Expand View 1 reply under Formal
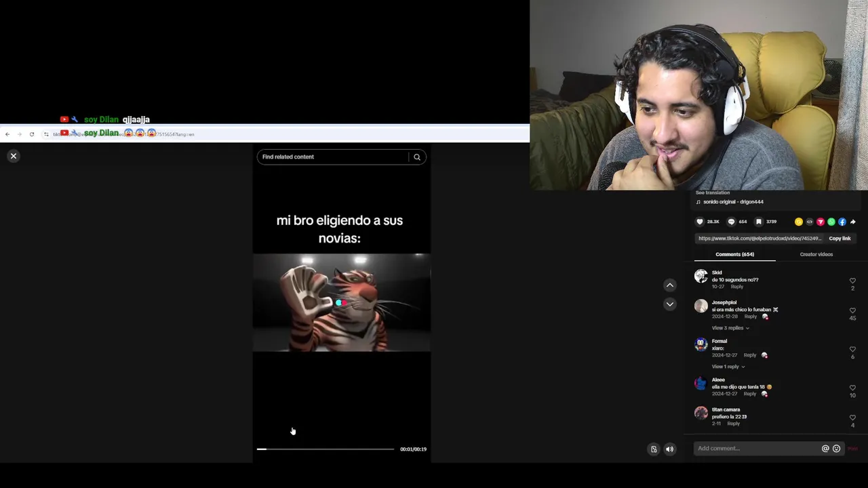Screen dimensions: 868x488 [x=728, y=367]
